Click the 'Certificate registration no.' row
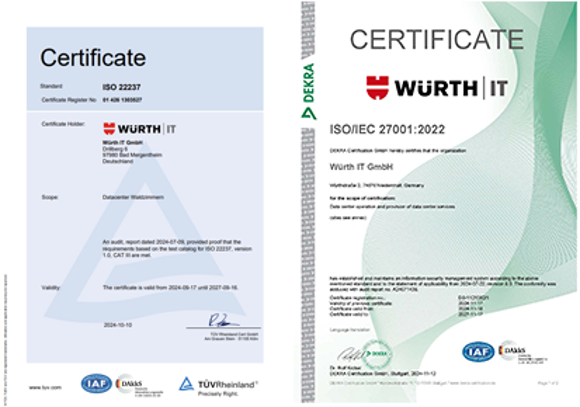580x407 pixels. [x=409, y=298]
